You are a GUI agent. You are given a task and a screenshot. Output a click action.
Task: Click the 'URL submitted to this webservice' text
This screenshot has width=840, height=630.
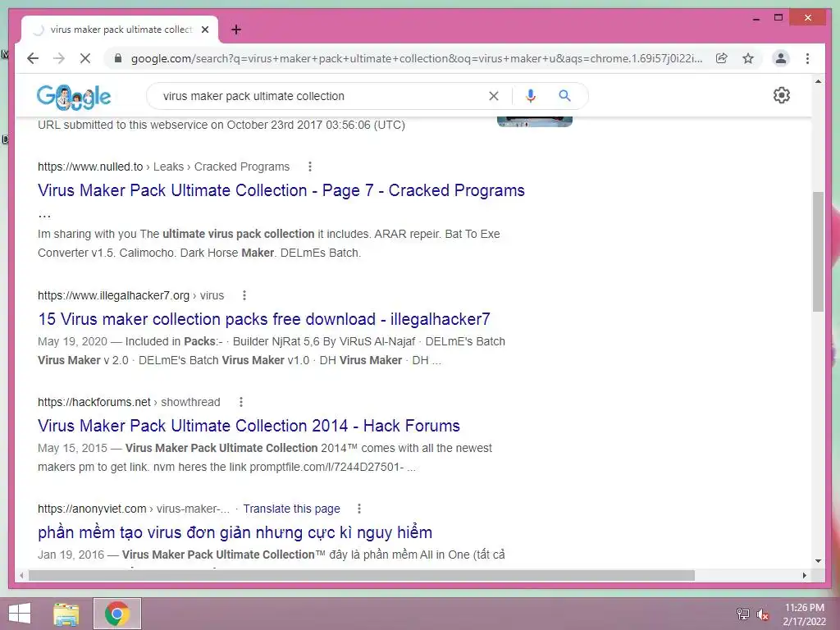tap(221, 125)
